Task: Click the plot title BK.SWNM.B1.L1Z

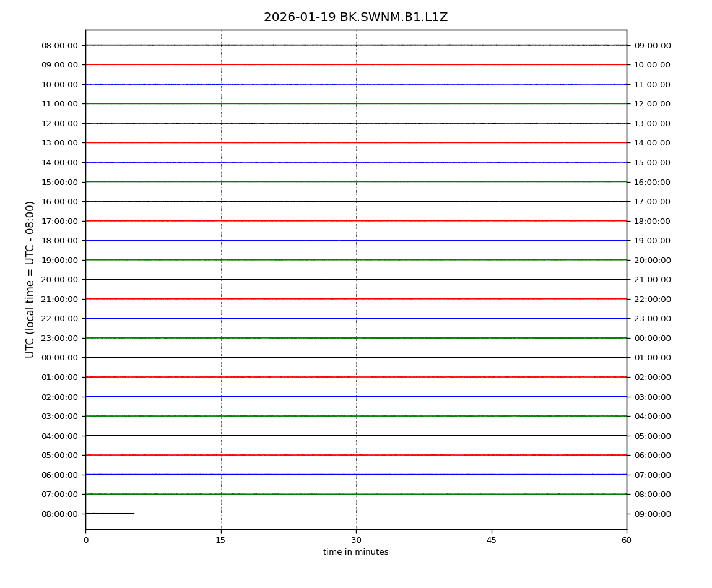Action: (355, 17)
